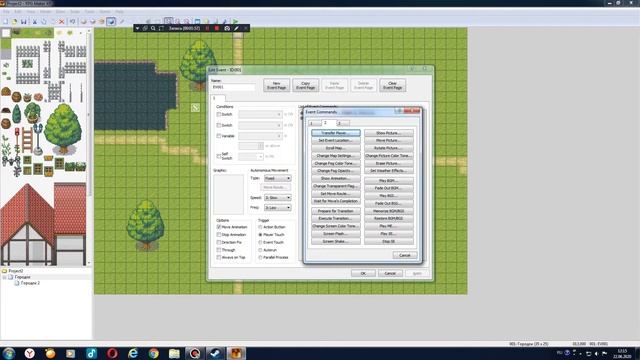Viewport: 640px width, 360px height.
Task: Click the red X Delete toolbar icon
Action: 62,22
